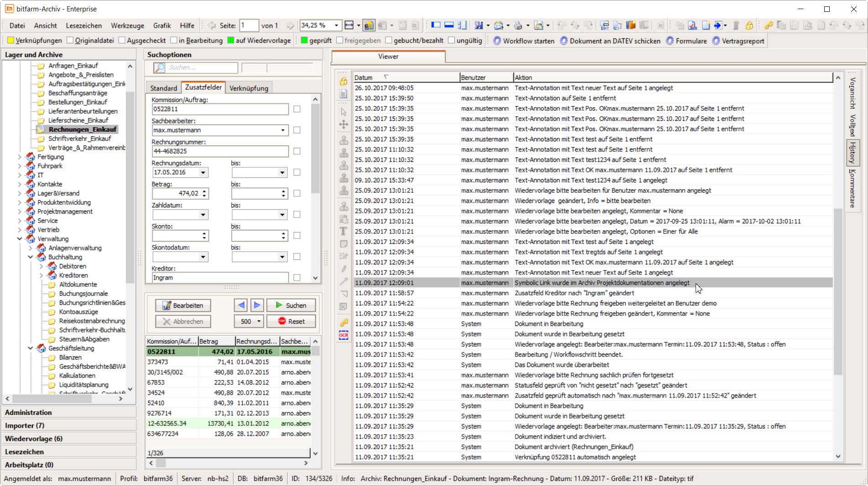The height and width of the screenshot is (486, 868).
Task: Collapse the Buchhaltung tree node
Action: (31, 257)
